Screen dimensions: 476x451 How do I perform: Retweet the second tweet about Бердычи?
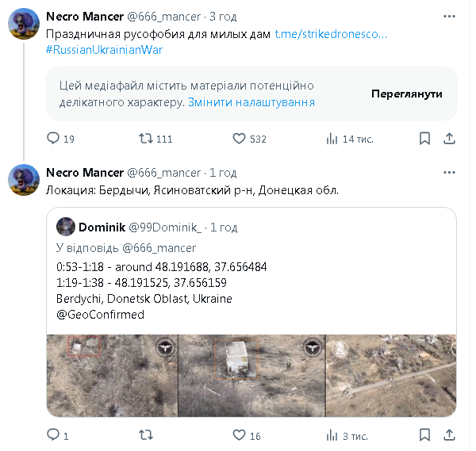pyautogui.click(x=146, y=435)
